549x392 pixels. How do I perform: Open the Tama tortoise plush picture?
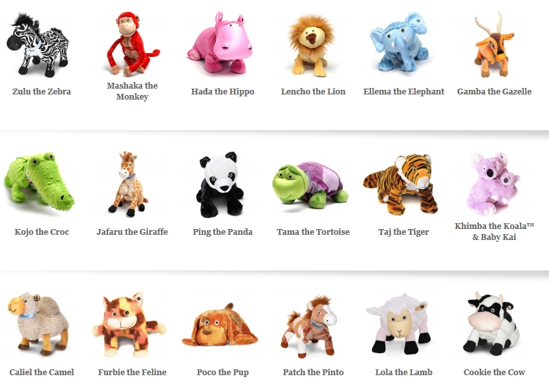click(310, 183)
